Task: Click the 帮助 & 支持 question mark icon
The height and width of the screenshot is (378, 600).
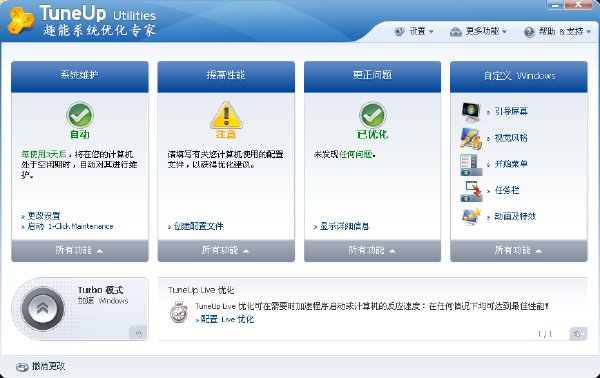Action: click(529, 32)
